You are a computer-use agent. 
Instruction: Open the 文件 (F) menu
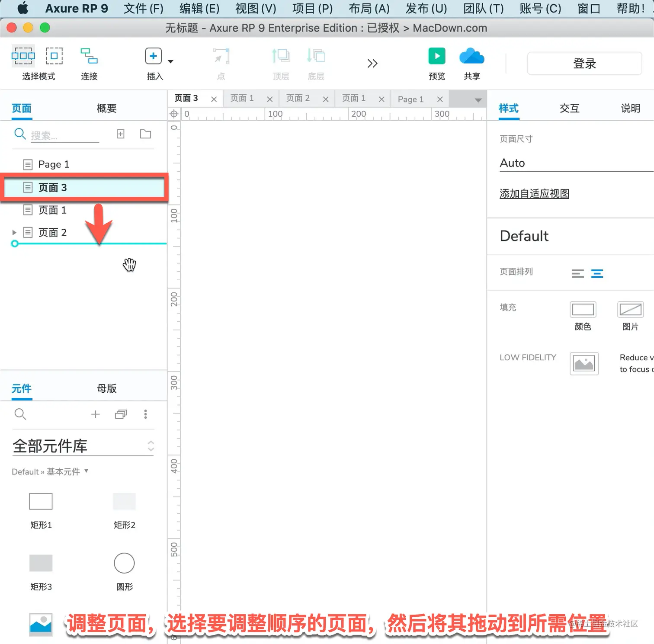[x=144, y=8]
